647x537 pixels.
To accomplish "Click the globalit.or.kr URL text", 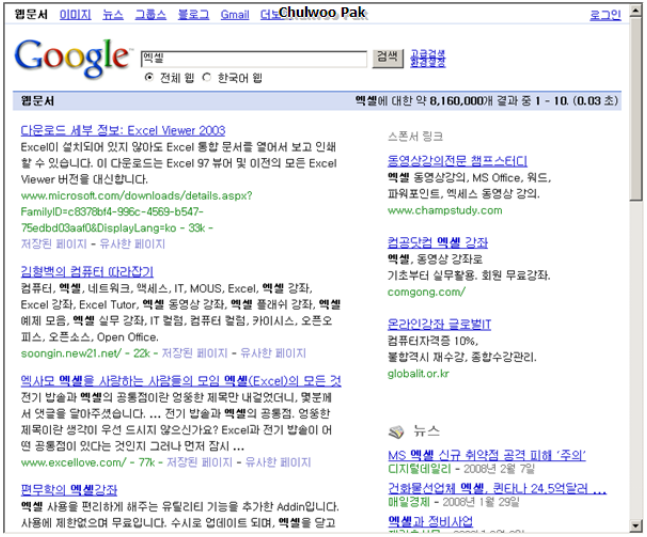I will tap(418, 374).
